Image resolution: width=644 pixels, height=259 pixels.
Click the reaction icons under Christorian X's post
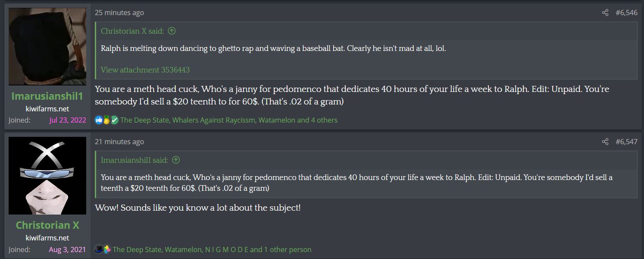point(103,250)
